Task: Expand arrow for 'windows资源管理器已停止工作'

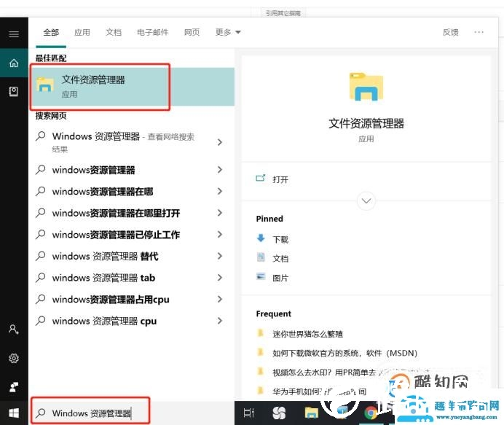Action: point(219,234)
